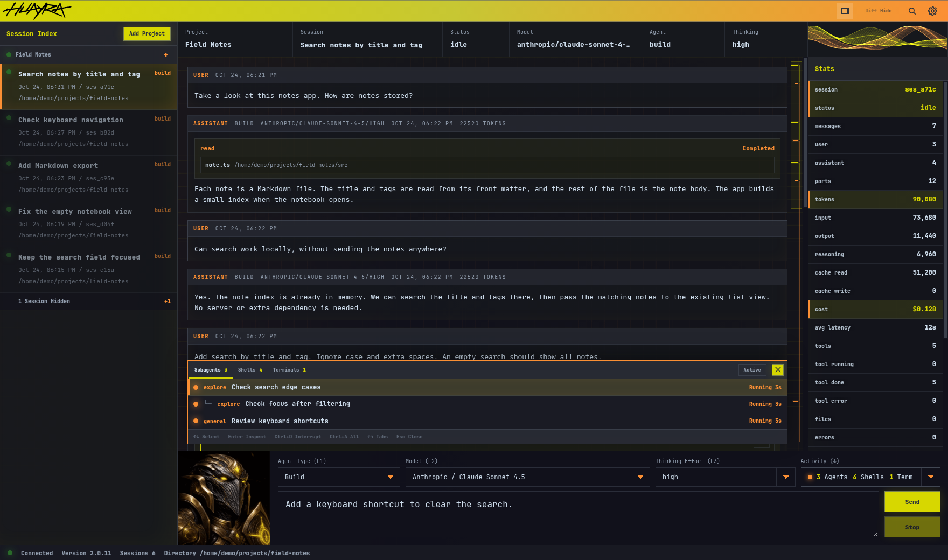Click the Stop button

pyautogui.click(x=912, y=527)
